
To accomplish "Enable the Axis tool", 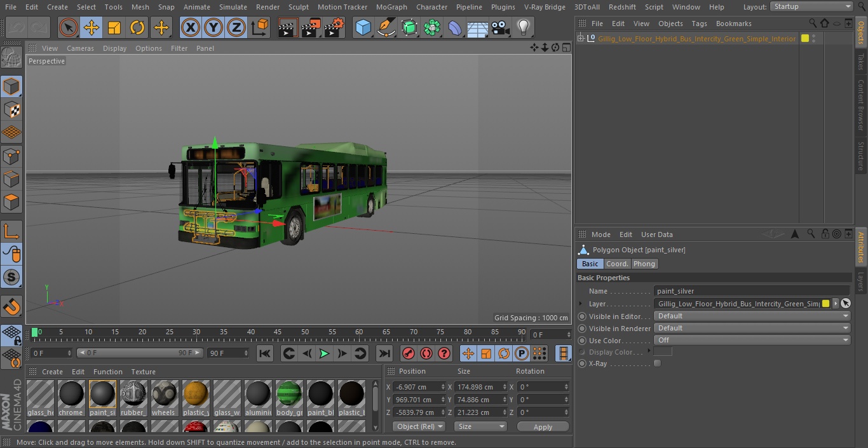I will pyautogui.click(x=11, y=231).
